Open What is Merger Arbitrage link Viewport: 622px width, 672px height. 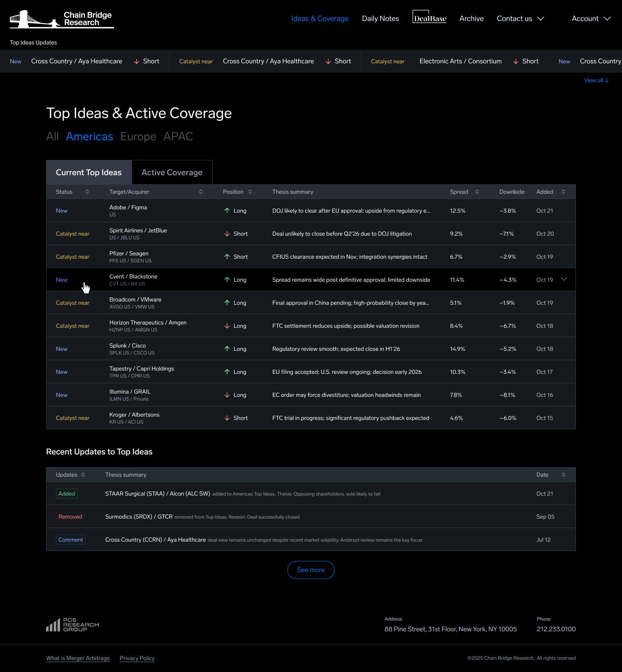[78, 658]
